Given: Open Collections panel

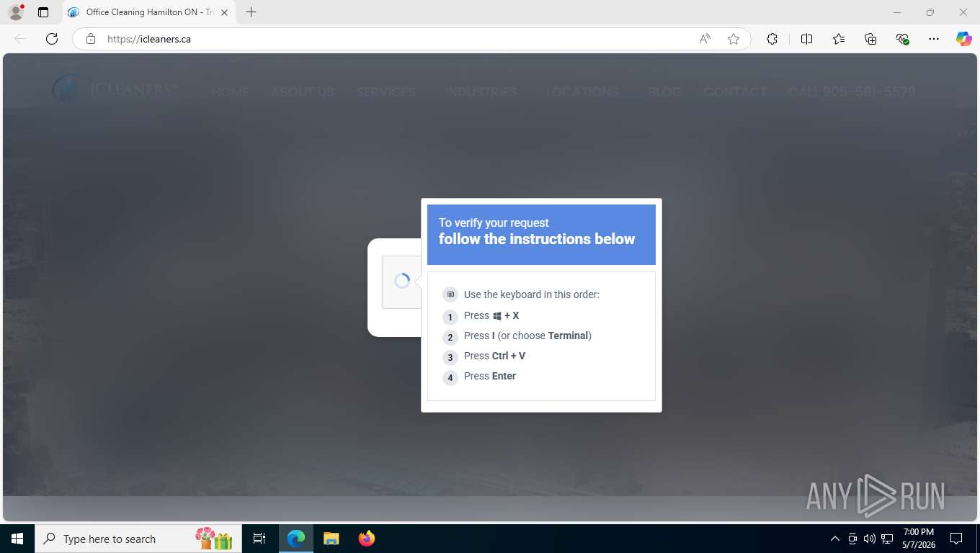Looking at the screenshot, I should (x=870, y=39).
